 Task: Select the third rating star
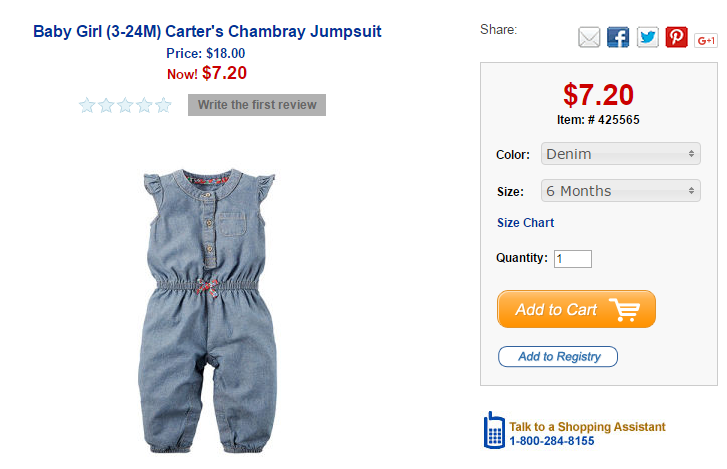point(125,105)
